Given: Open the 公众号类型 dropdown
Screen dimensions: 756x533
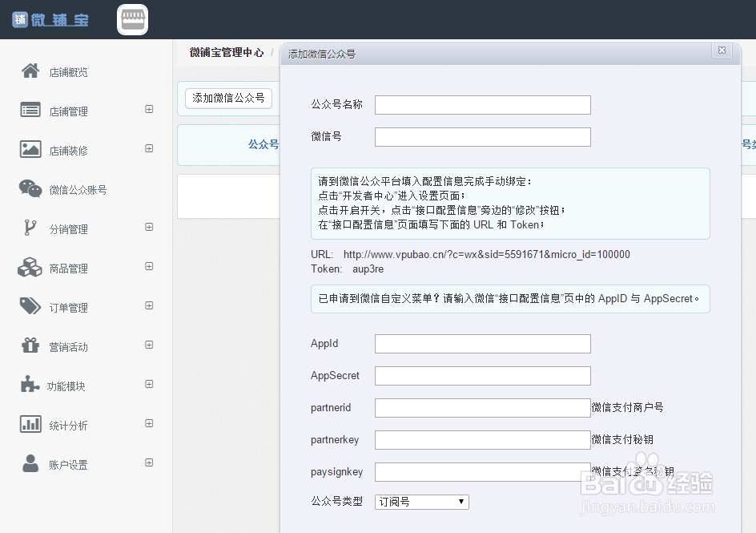Looking at the screenshot, I should click(422, 502).
